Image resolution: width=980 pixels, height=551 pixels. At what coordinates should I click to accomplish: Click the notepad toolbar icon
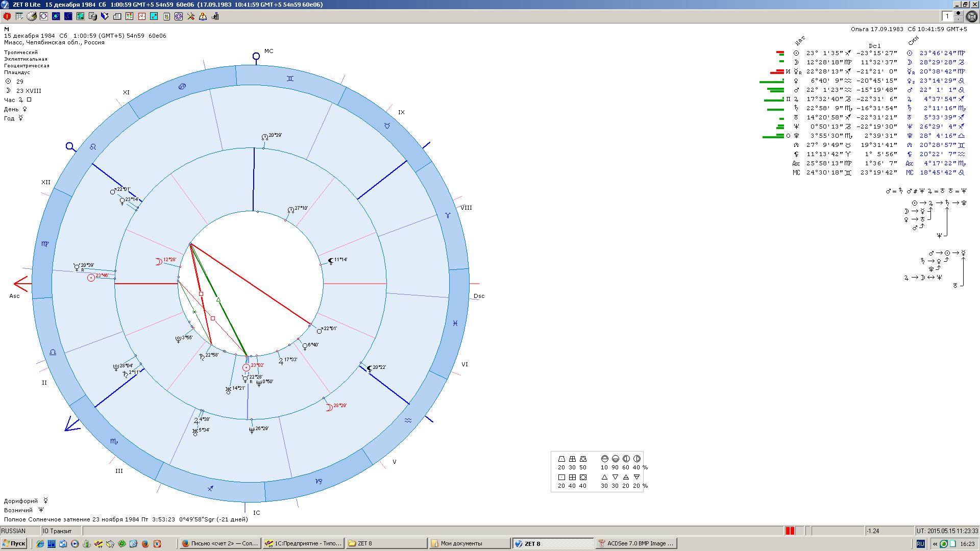(x=166, y=16)
